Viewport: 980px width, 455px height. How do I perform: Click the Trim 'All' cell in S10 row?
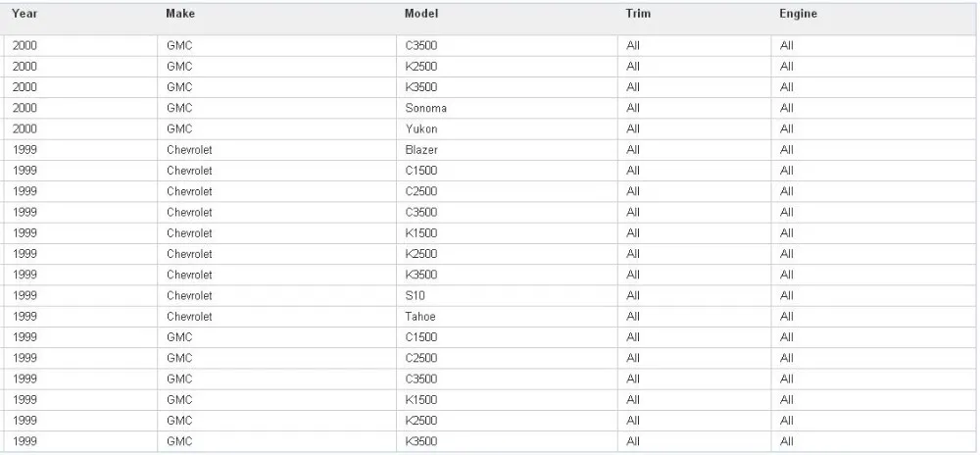tap(633, 295)
